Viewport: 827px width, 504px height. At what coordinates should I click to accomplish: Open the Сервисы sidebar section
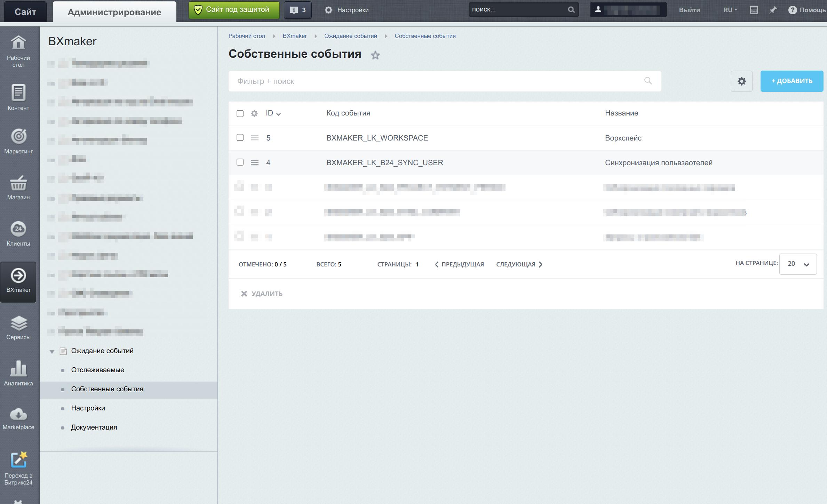pos(18,328)
